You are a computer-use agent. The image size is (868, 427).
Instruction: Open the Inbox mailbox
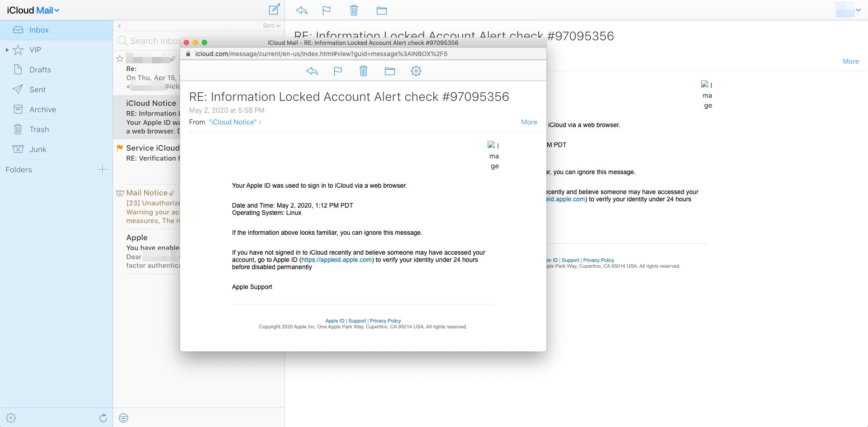[x=56, y=30]
